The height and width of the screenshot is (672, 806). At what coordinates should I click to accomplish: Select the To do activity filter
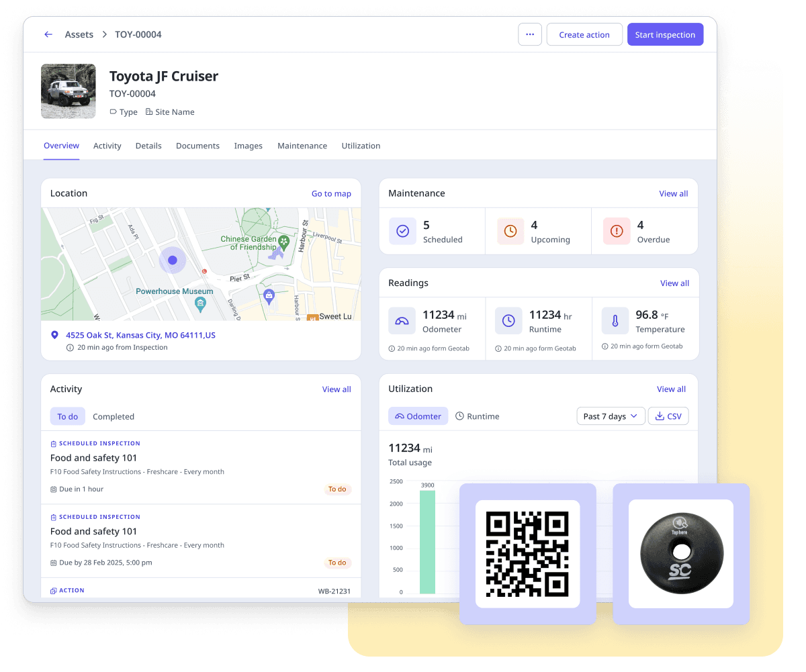click(68, 416)
